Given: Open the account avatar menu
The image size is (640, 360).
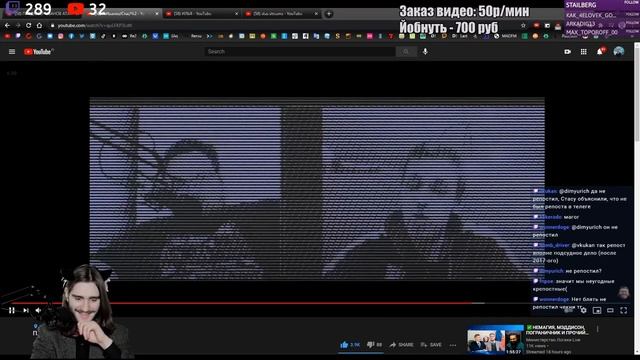Looking at the screenshot, I should tap(619, 51).
